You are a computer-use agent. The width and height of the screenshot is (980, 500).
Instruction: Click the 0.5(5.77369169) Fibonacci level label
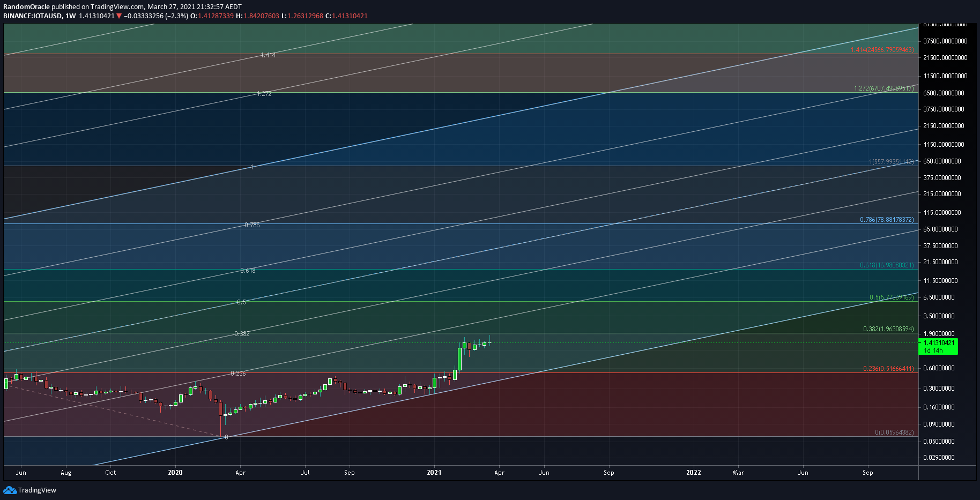click(892, 297)
